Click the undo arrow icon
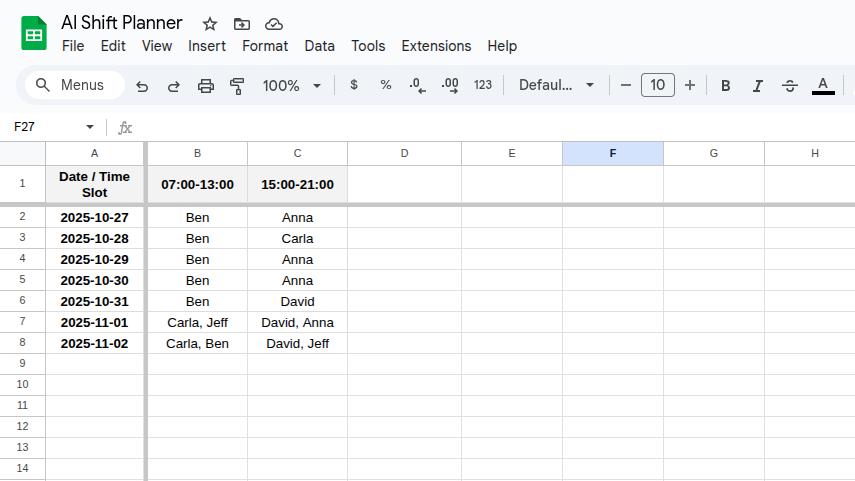The height and width of the screenshot is (481, 855). point(142,86)
